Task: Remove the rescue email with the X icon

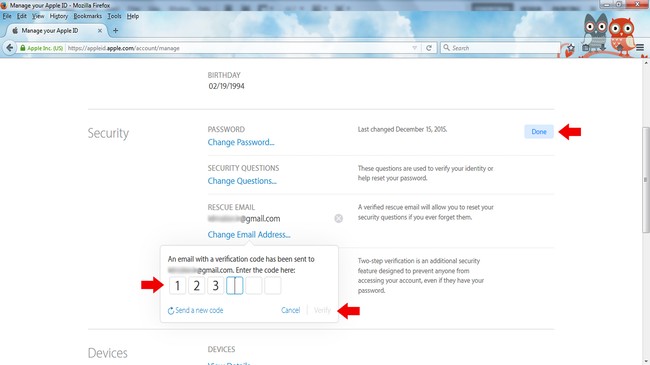Action: pyautogui.click(x=339, y=218)
